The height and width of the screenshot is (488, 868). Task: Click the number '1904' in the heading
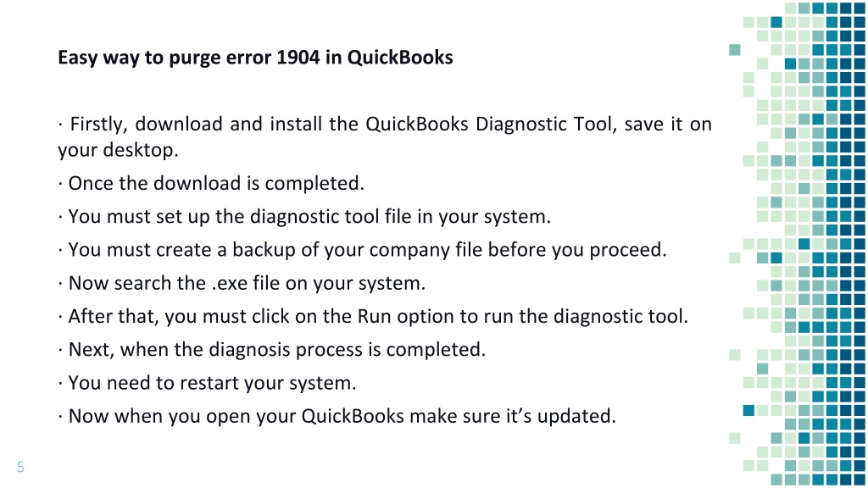tap(298, 58)
